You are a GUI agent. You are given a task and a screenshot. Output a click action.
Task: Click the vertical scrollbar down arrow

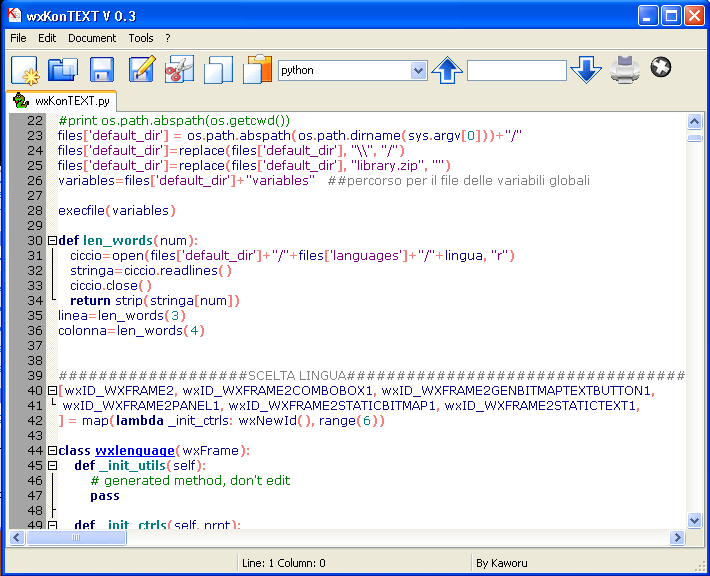click(694, 520)
